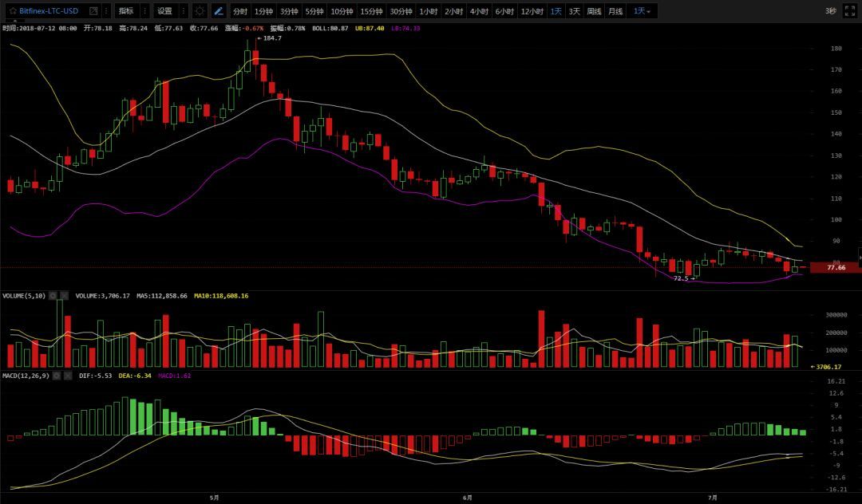Switch to the 分时 timeframe
862x504 pixels.
[x=239, y=11]
